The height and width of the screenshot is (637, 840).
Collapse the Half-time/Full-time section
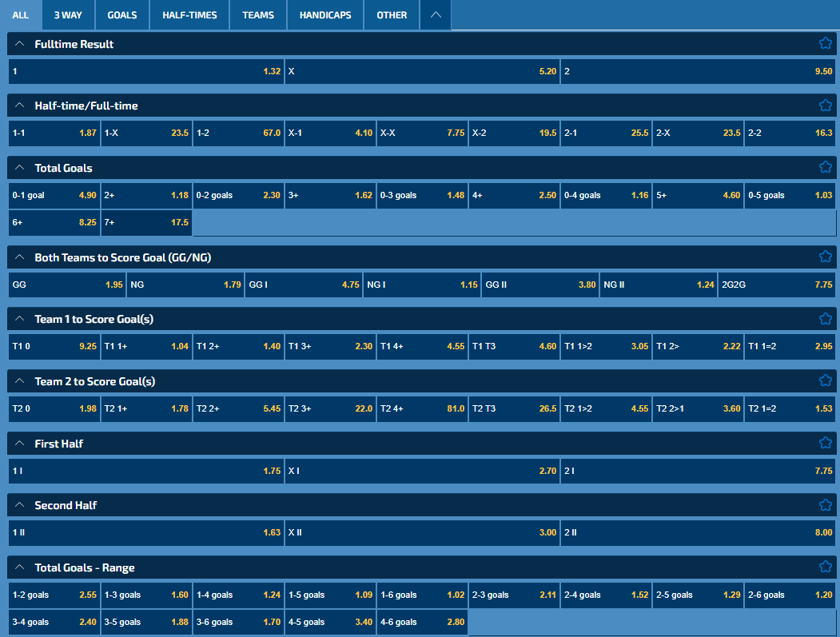tap(20, 106)
